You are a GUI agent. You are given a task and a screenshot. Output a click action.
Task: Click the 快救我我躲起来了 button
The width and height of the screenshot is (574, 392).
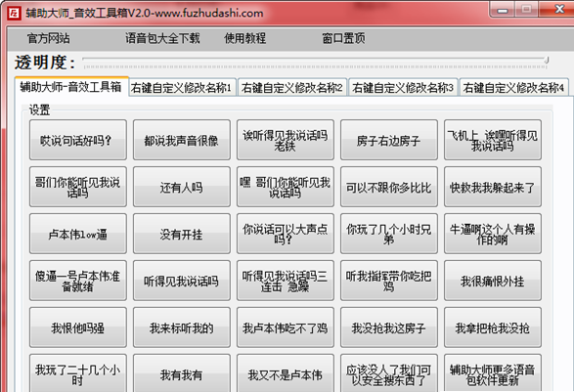click(x=493, y=187)
